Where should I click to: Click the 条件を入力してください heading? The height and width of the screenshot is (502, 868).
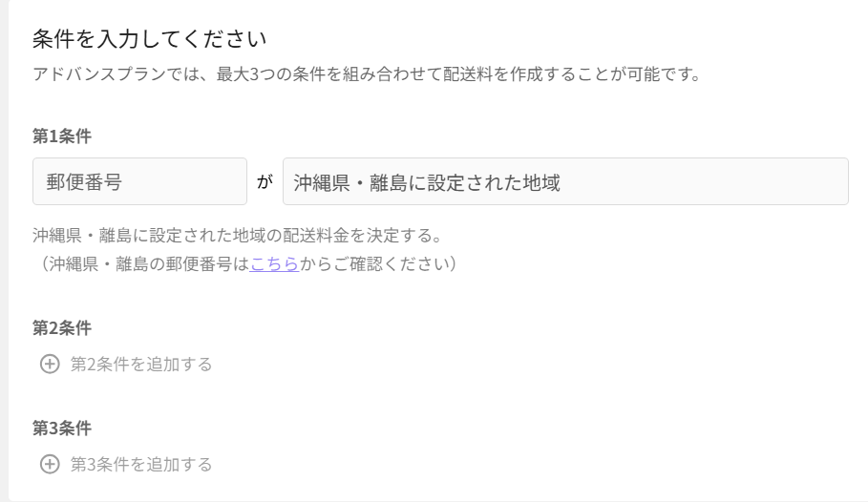(148, 39)
